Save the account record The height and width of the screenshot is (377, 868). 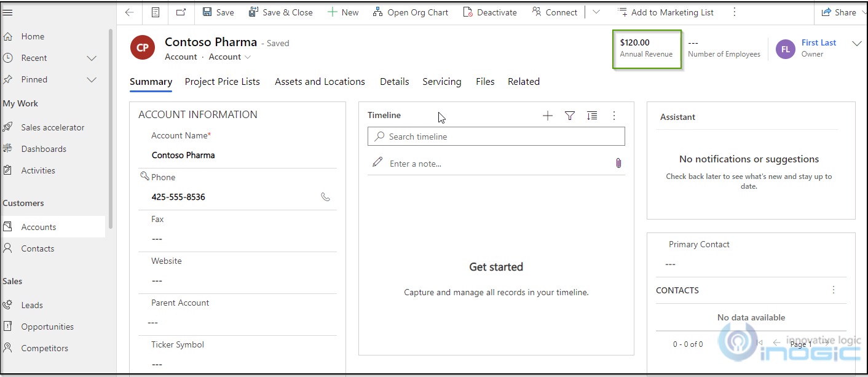218,12
